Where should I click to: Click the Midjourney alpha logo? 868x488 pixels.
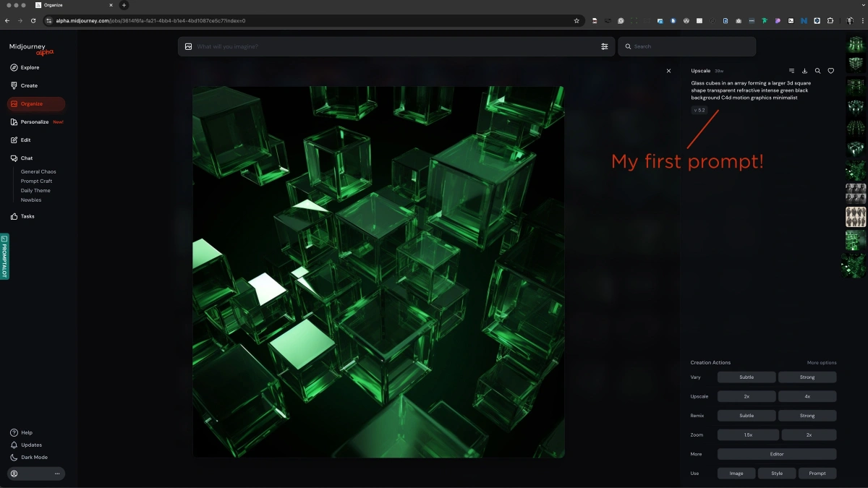tap(31, 48)
